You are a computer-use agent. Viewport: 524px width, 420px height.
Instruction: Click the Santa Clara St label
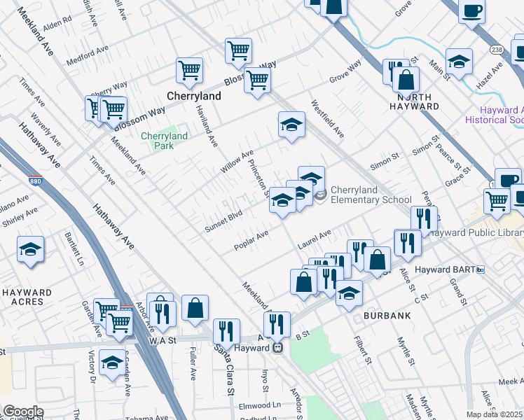tap(226, 370)
